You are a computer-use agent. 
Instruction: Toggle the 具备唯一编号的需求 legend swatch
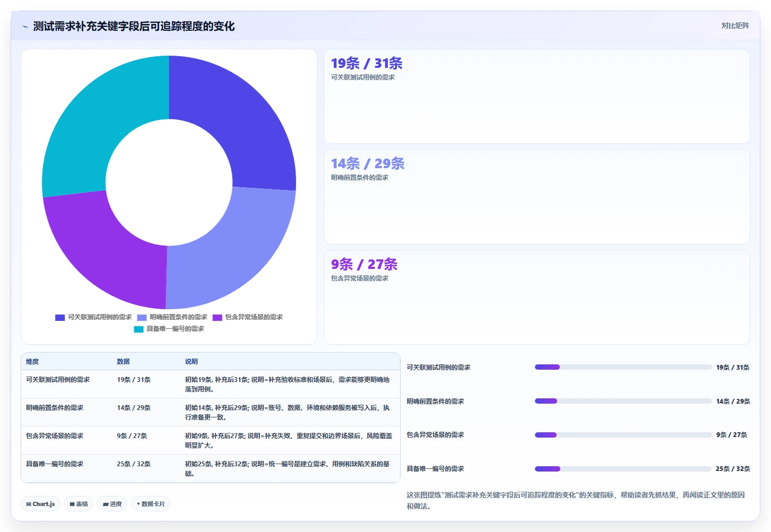tap(138, 329)
